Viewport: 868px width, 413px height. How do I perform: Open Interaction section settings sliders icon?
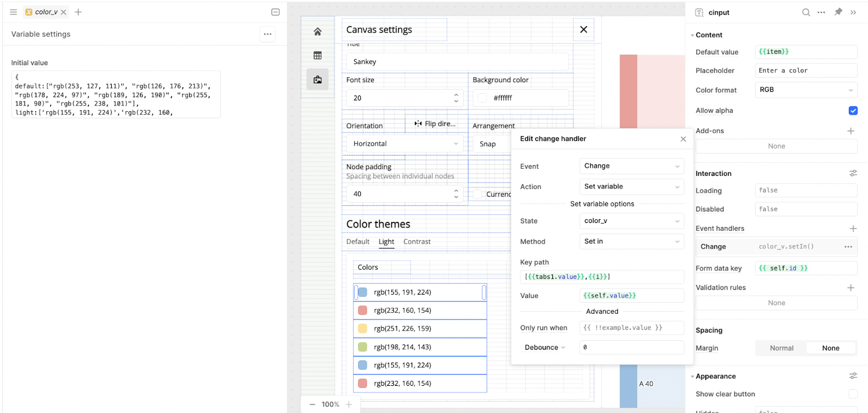pyautogui.click(x=853, y=173)
